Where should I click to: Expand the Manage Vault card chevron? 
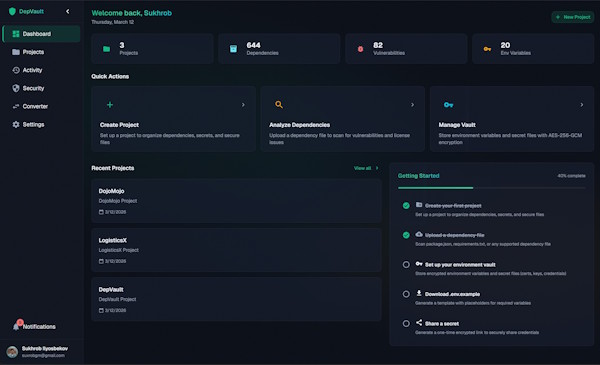pyautogui.click(x=582, y=105)
